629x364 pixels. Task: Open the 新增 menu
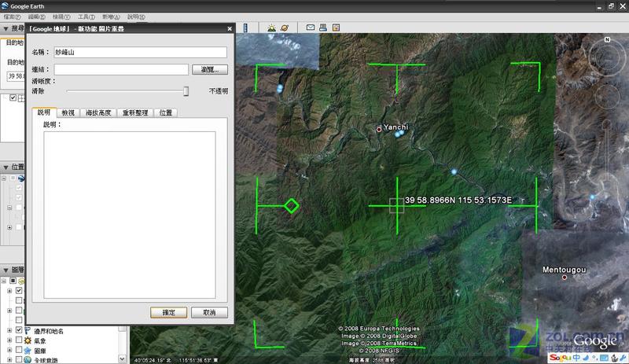pyautogui.click(x=111, y=17)
